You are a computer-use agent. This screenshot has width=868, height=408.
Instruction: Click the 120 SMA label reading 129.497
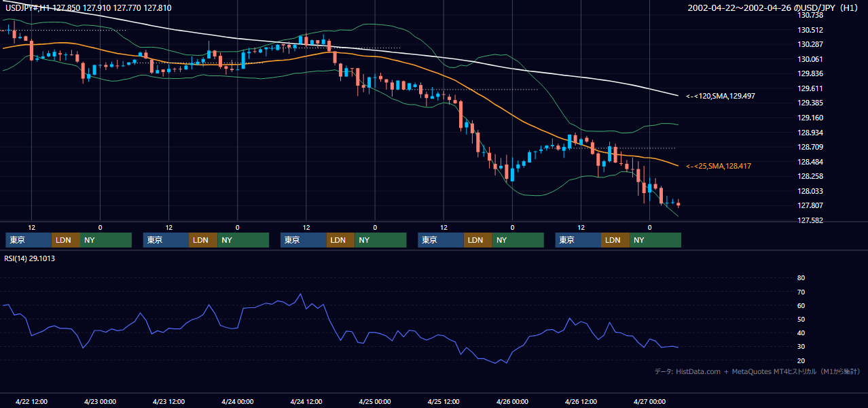(x=719, y=97)
